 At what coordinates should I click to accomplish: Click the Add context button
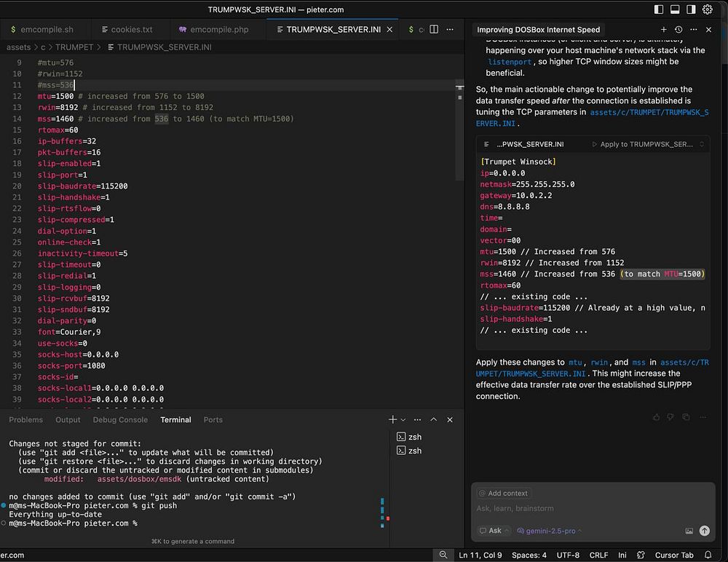(503, 493)
